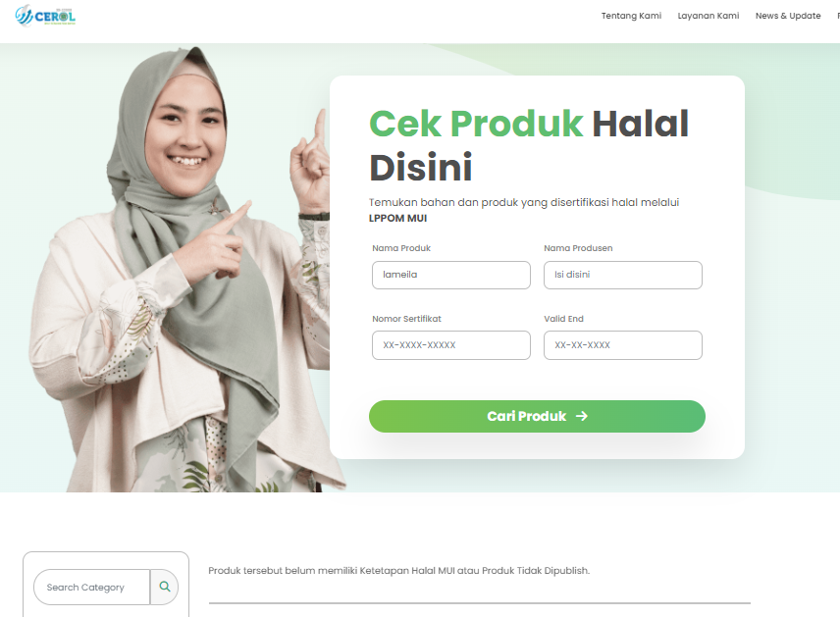The image size is (840, 617).
Task: Go to News & Update menu item
Action: [788, 16]
